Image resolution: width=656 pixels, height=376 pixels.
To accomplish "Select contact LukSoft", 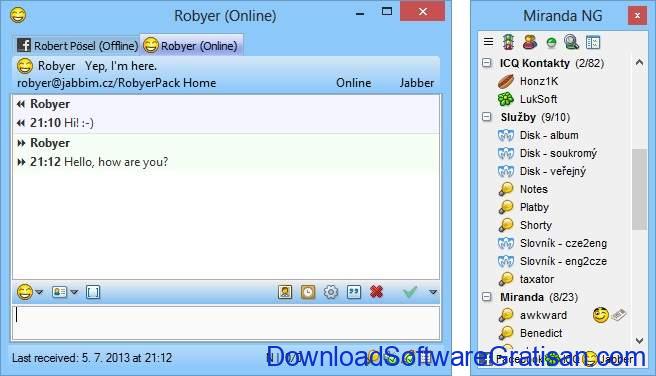I will coord(538,99).
